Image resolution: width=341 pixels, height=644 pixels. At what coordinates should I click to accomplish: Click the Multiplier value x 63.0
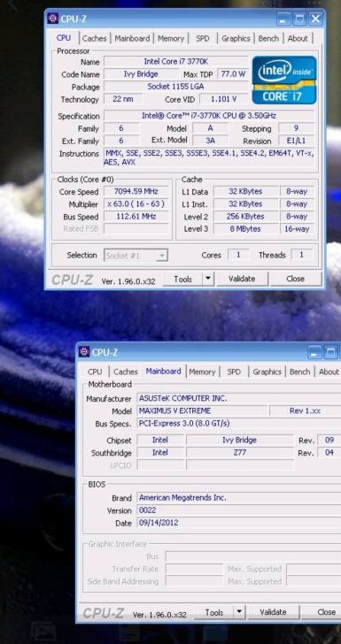[136, 204]
